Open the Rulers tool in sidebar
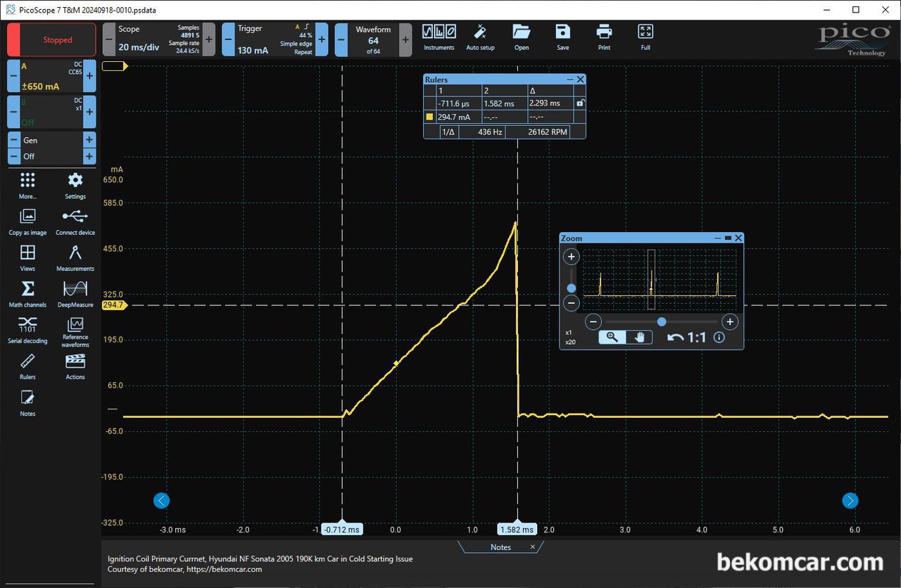 tap(27, 366)
